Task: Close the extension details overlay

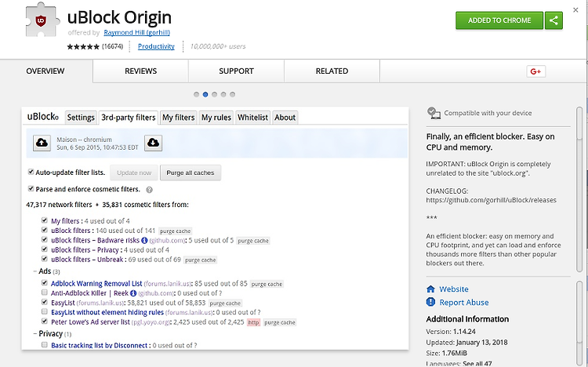Action: click(575, 10)
